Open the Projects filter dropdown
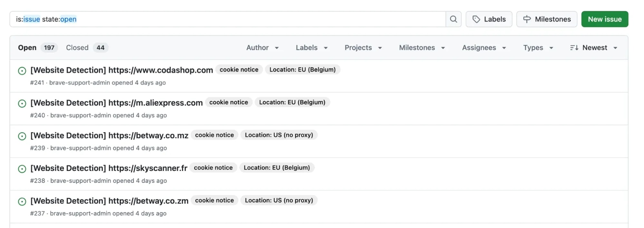Screen dimensions: 644x228 (363, 48)
